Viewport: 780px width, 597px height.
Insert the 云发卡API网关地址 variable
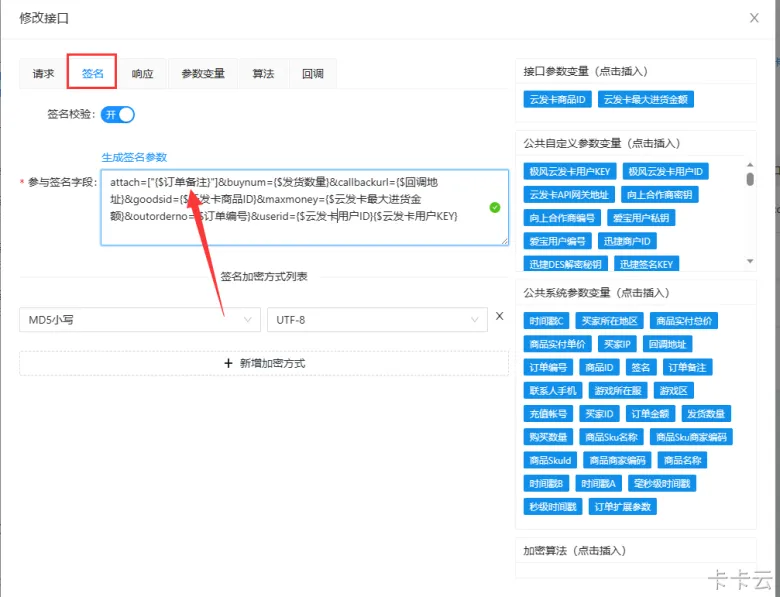pyautogui.click(x=569, y=195)
